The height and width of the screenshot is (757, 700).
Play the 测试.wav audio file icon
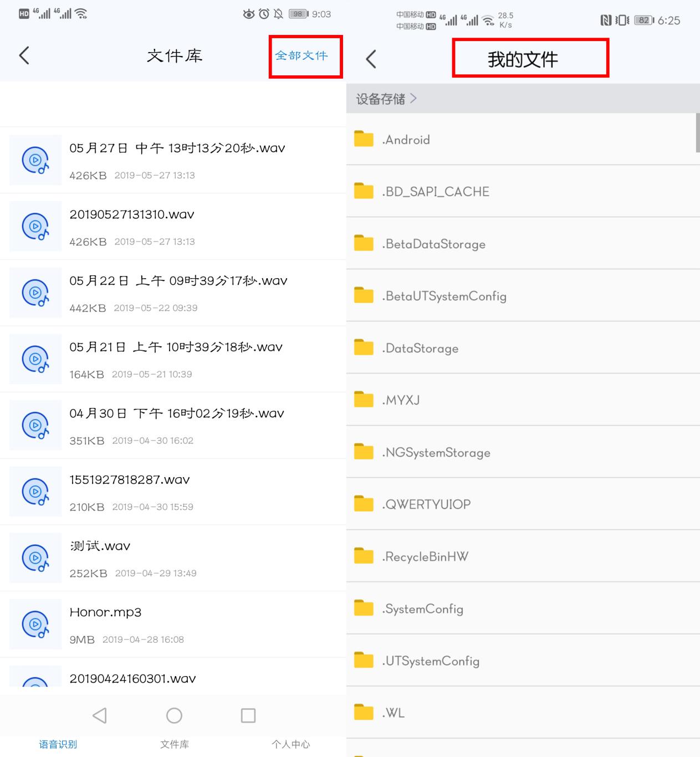click(35, 557)
